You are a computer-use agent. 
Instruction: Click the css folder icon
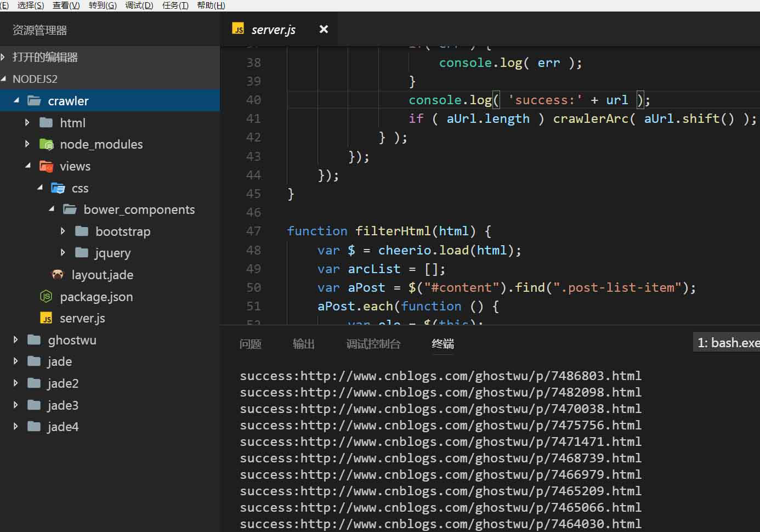point(58,188)
